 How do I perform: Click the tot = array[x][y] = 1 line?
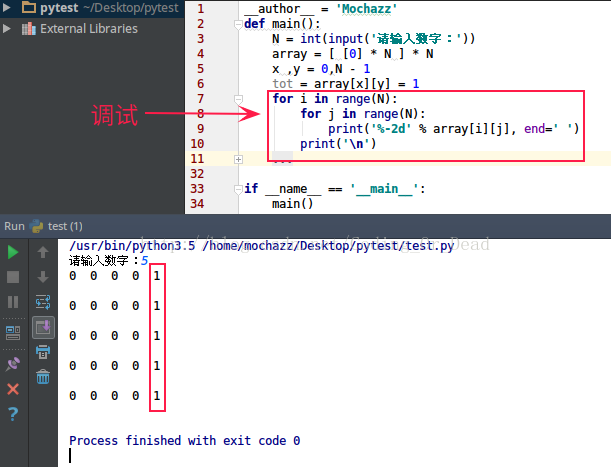tap(346, 84)
